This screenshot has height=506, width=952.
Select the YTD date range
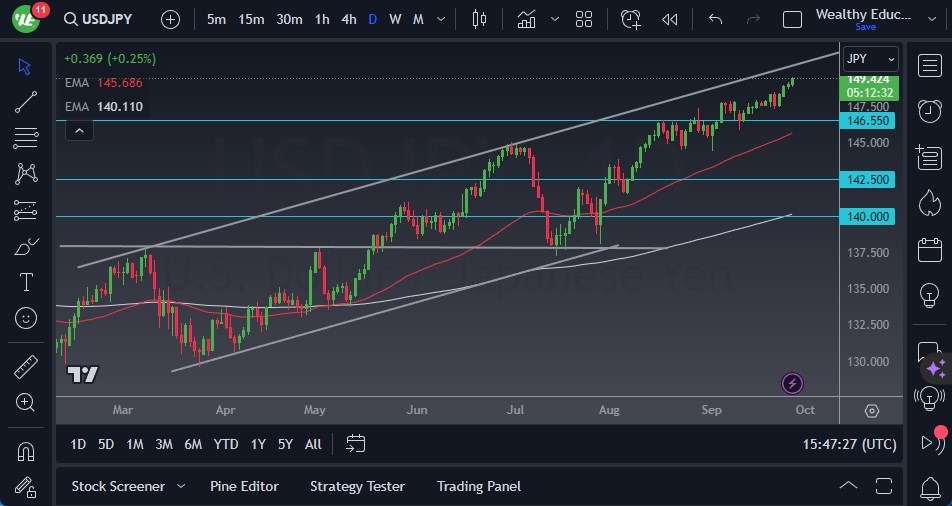[226, 444]
